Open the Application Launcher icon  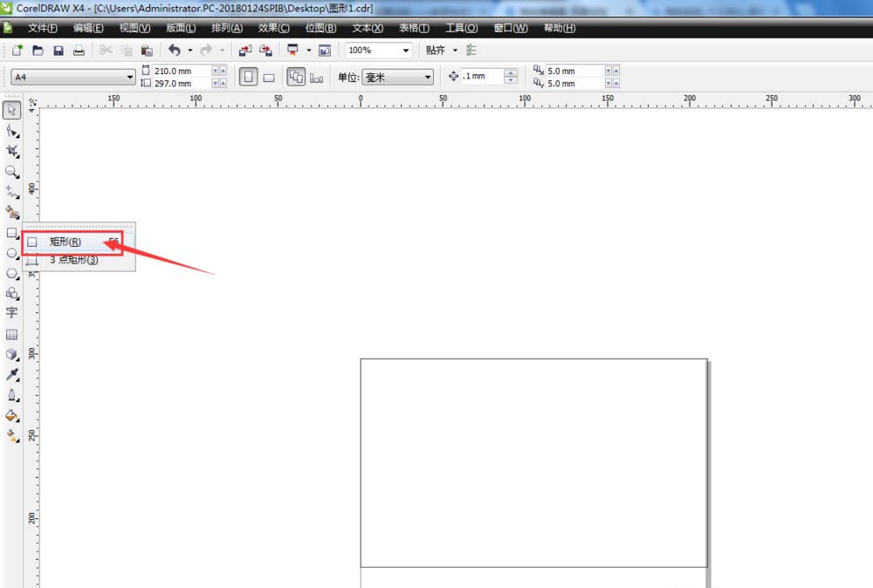pos(292,50)
